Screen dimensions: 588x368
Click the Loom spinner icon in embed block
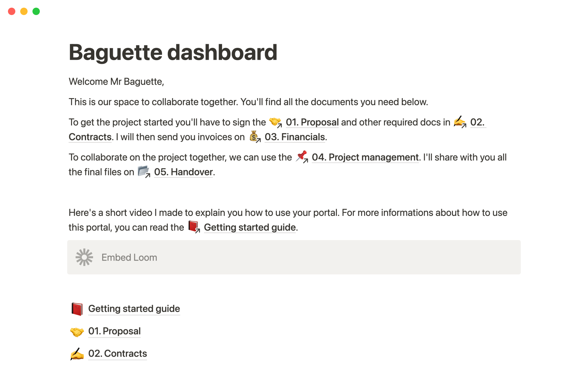pos(84,257)
